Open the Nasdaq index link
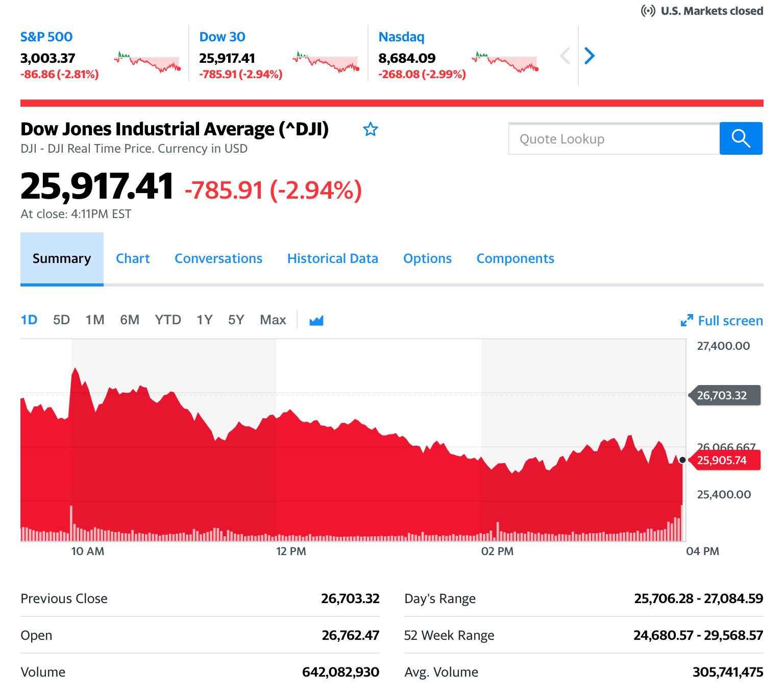The height and width of the screenshot is (695, 784). [x=401, y=37]
